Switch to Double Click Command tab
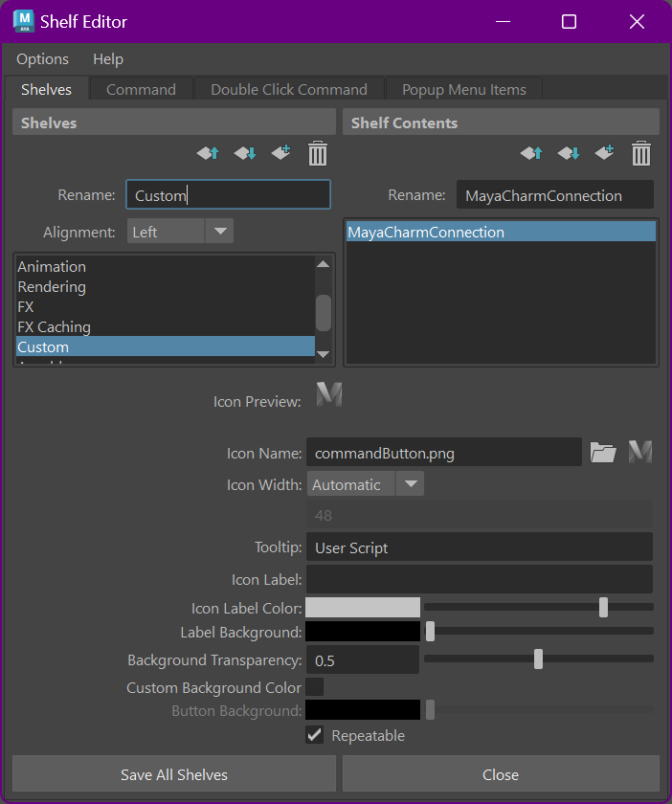The image size is (672, 804). tap(289, 89)
